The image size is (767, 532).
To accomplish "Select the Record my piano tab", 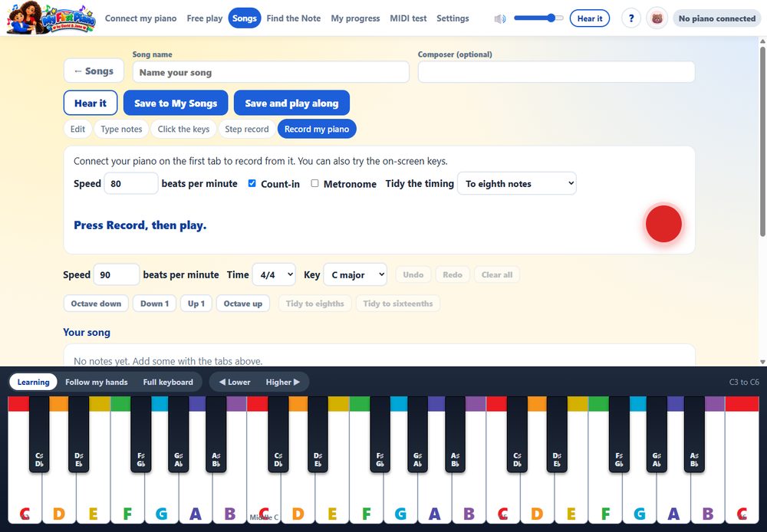I will tap(317, 129).
